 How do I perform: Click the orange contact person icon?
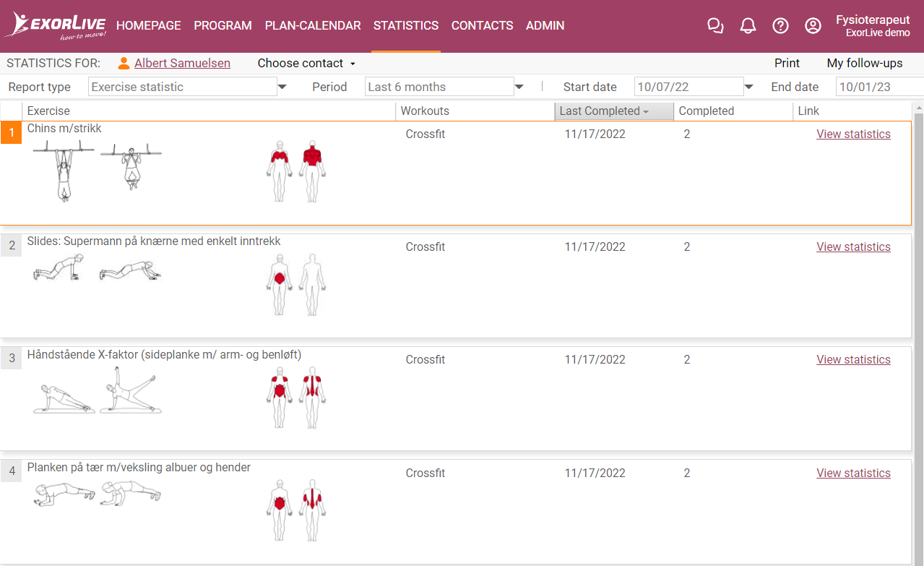(x=124, y=63)
